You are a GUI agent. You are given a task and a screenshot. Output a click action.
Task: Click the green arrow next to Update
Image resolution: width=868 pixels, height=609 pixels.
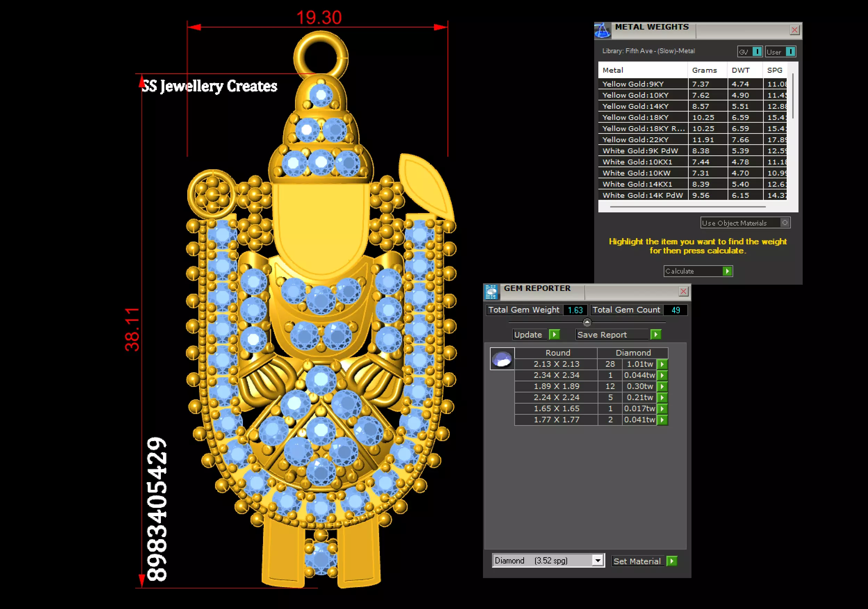click(554, 334)
